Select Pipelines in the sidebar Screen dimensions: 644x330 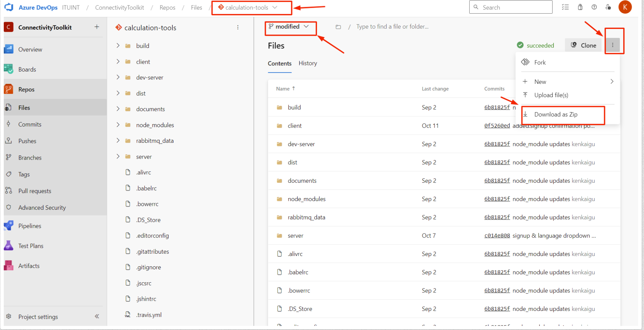click(x=30, y=226)
